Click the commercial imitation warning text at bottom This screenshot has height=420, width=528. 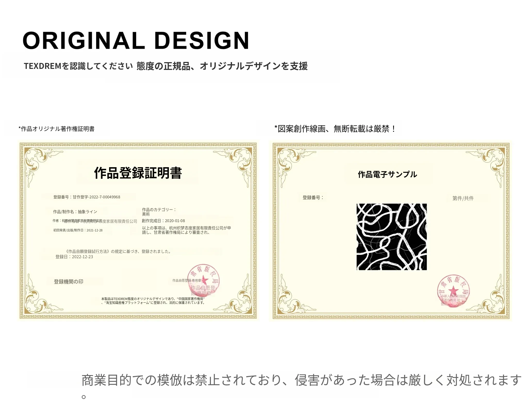301,380
